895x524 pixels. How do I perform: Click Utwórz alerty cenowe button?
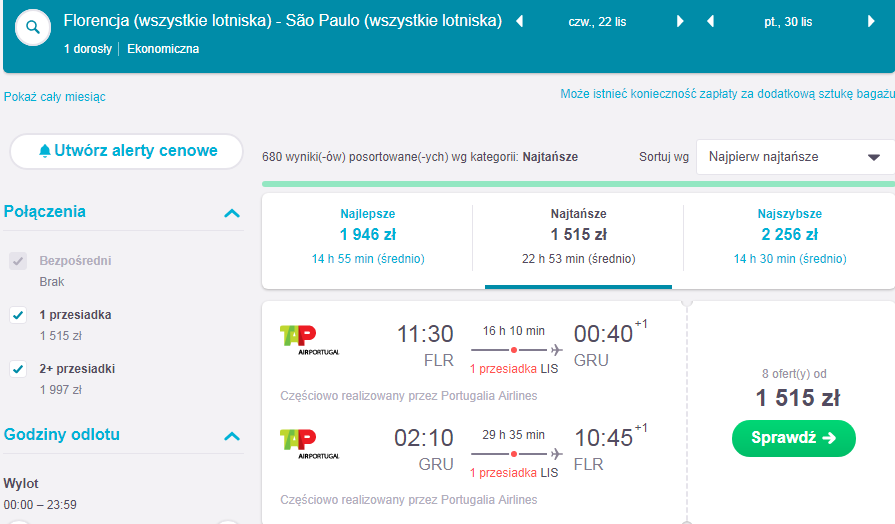(x=127, y=151)
